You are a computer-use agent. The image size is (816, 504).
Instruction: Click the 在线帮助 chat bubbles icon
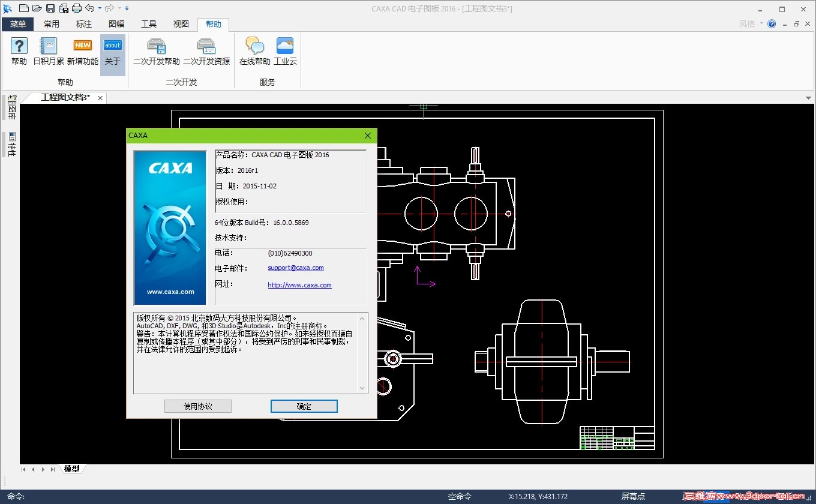pyautogui.click(x=255, y=52)
